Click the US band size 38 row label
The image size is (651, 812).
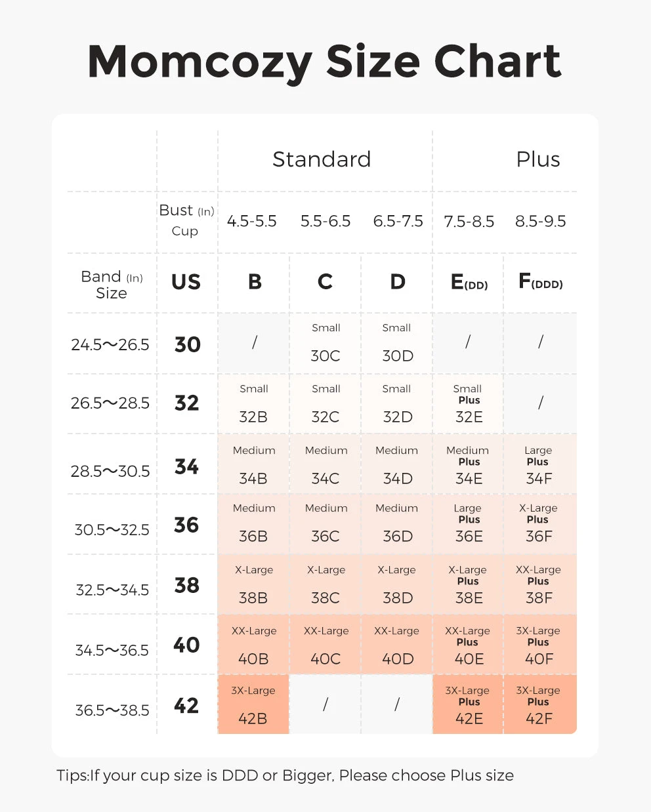(x=186, y=585)
